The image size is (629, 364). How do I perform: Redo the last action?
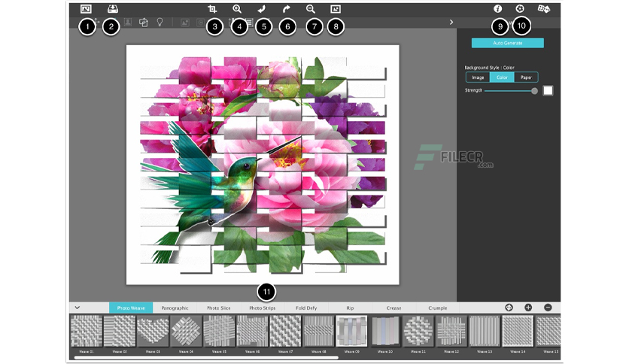click(x=286, y=9)
